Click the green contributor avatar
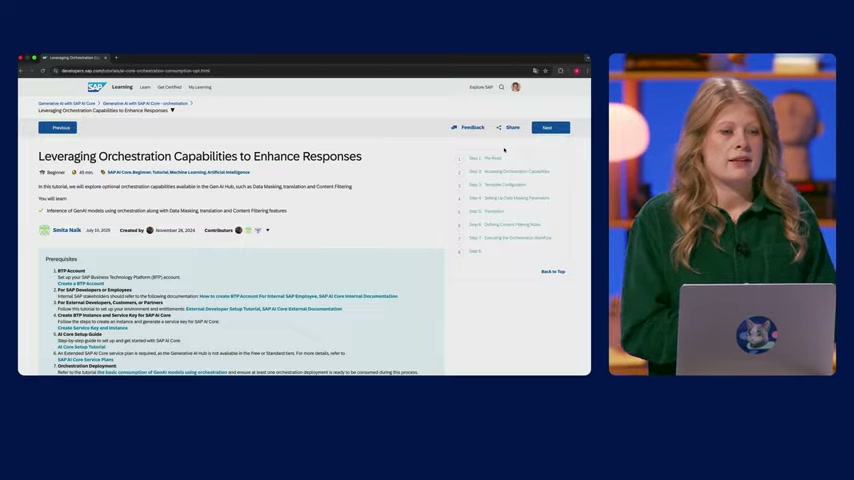The height and width of the screenshot is (480, 854). (x=248, y=230)
